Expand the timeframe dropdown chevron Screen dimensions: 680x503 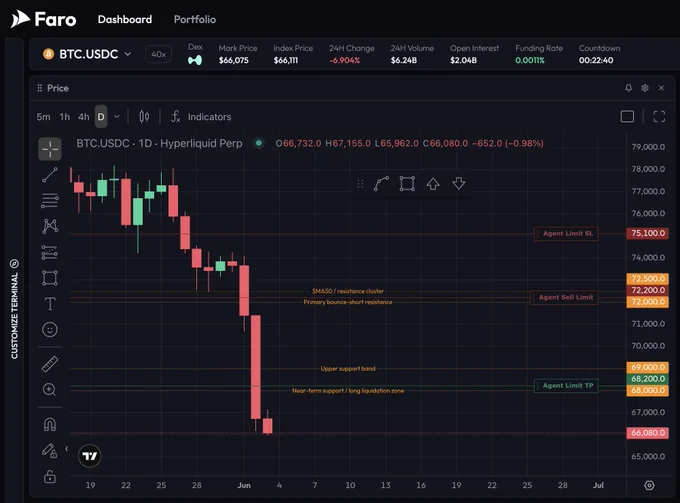117,117
